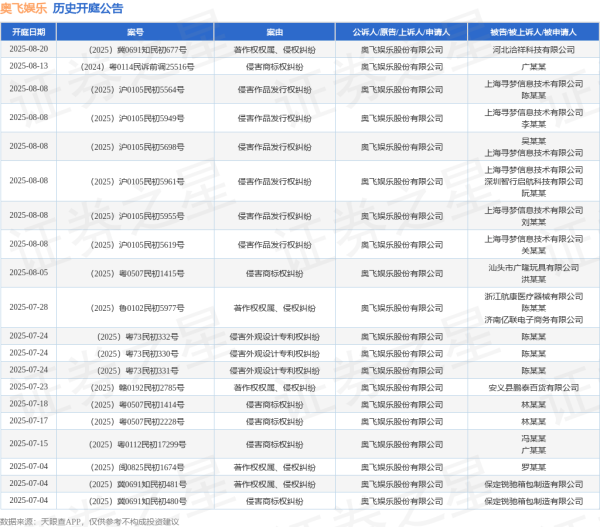Click the 案号 column header
This screenshot has width=600, height=527.
135,32
